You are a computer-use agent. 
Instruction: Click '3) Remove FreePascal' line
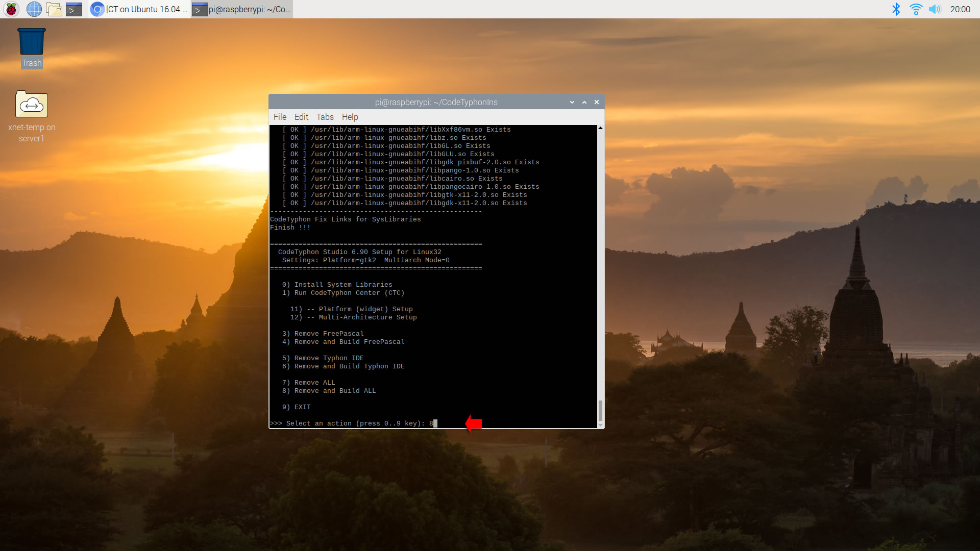323,334
